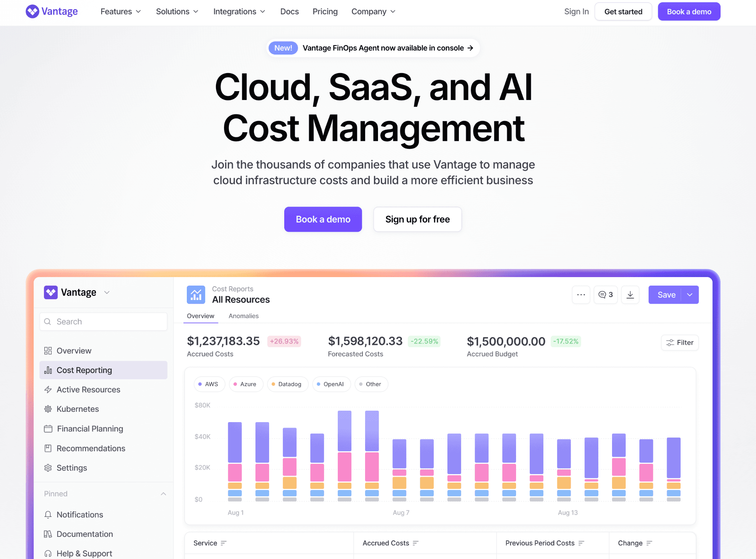The width and height of the screenshot is (756, 559).
Task: Click the -17.52% change badge
Action: 566,341
